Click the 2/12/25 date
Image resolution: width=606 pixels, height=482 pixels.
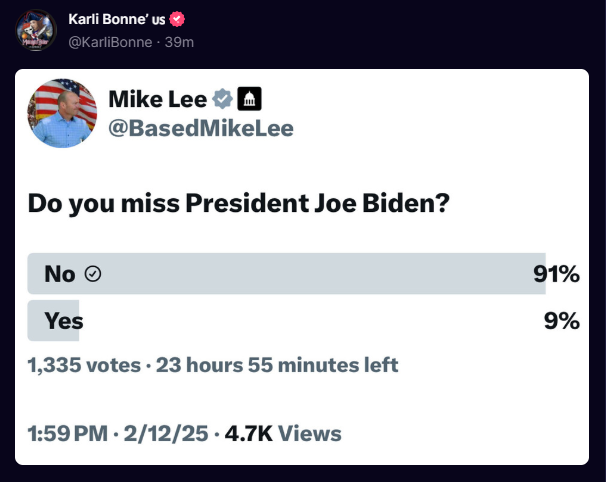click(x=166, y=433)
